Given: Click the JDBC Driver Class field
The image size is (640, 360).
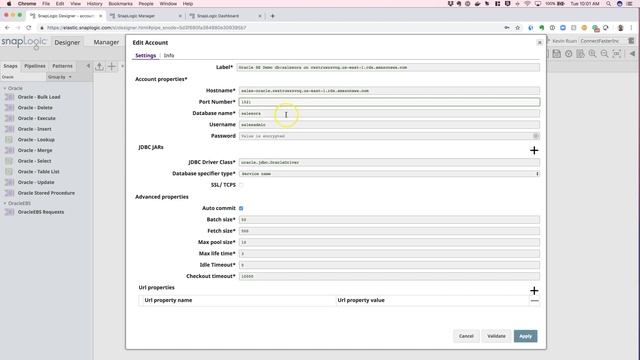Looking at the screenshot, I should pyautogui.click(x=389, y=162).
